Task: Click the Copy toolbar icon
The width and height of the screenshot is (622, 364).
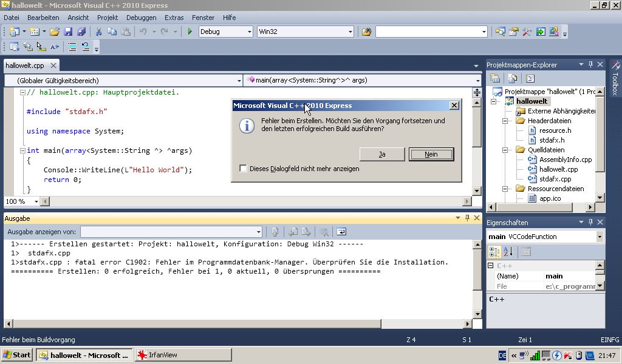Action: [112, 32]
